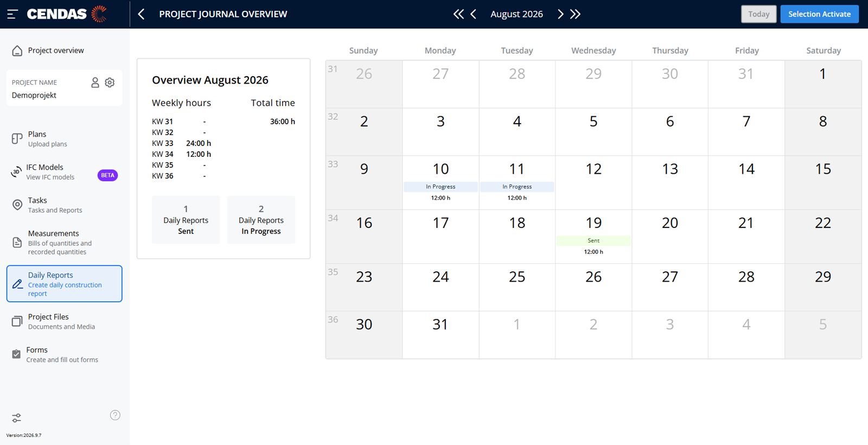Image resolution: width=868 pixels, height=445 pixels.
Task: Jump forward one year with double-right chevrons
Action: click(x=575, y=14)
